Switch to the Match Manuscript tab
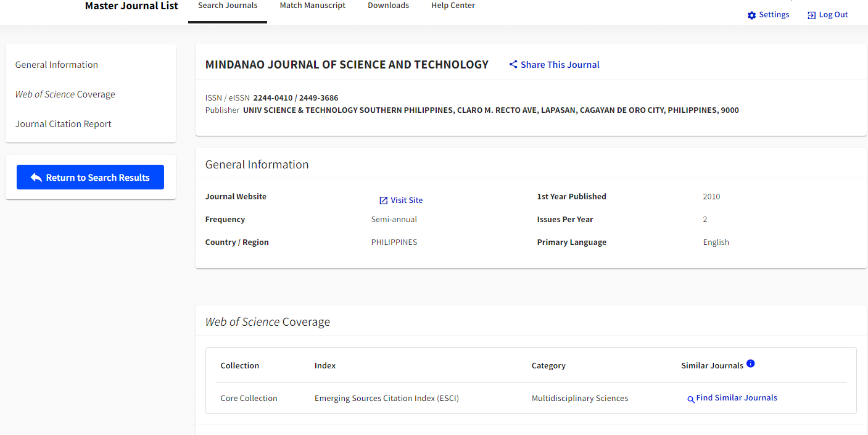The height and width of the screenshot is (435, 868). point(312,6)
